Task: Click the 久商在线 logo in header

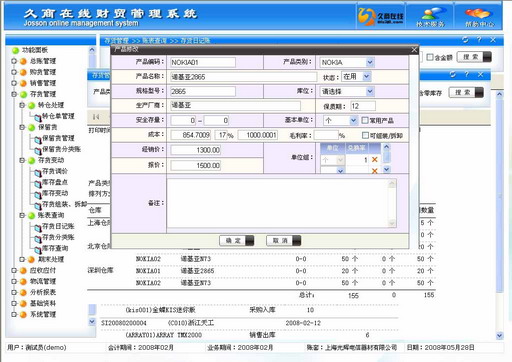Action: [x=381, y=17]
